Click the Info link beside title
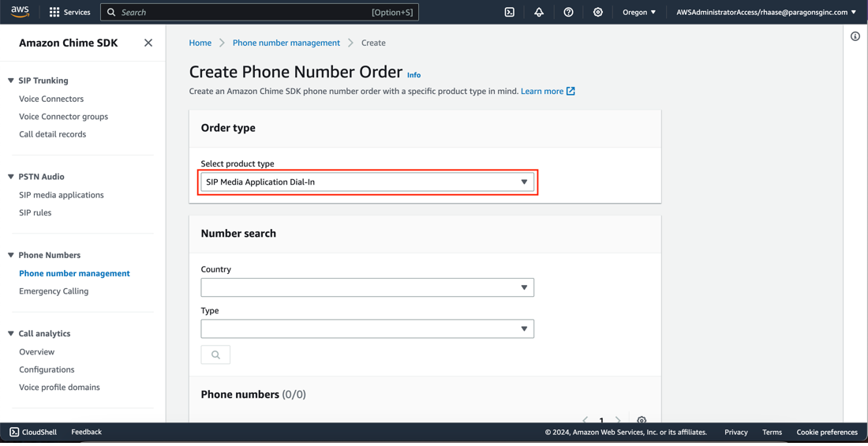 click(414, 75)
